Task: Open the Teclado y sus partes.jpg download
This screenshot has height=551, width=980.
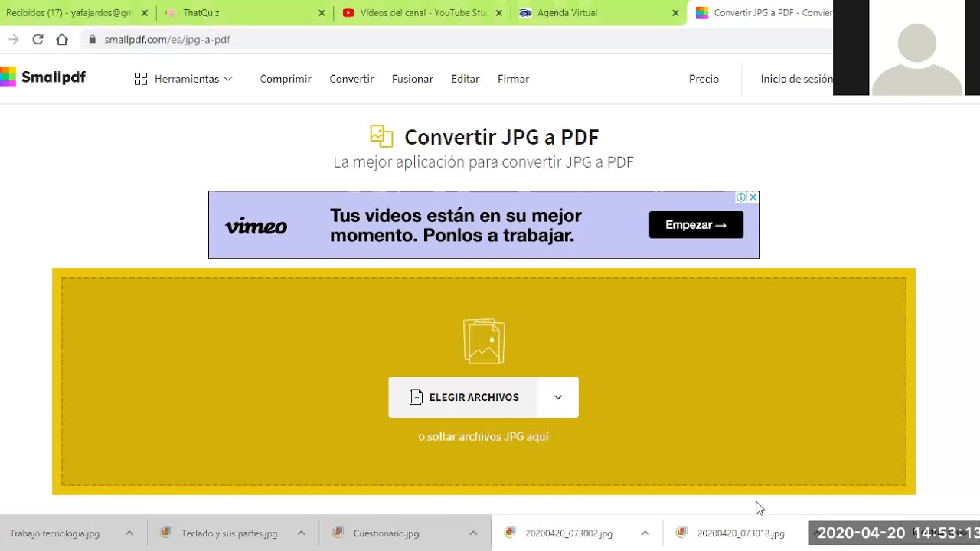Action: click(229, 533)
